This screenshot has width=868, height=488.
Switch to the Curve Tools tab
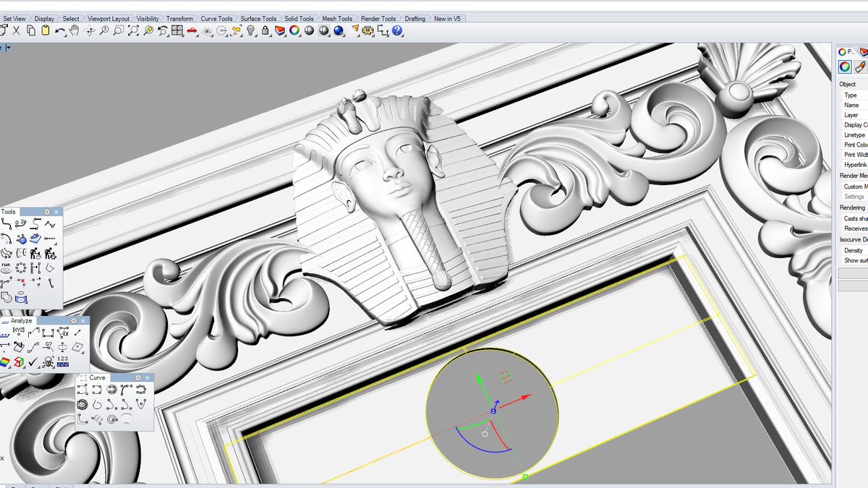216,18
